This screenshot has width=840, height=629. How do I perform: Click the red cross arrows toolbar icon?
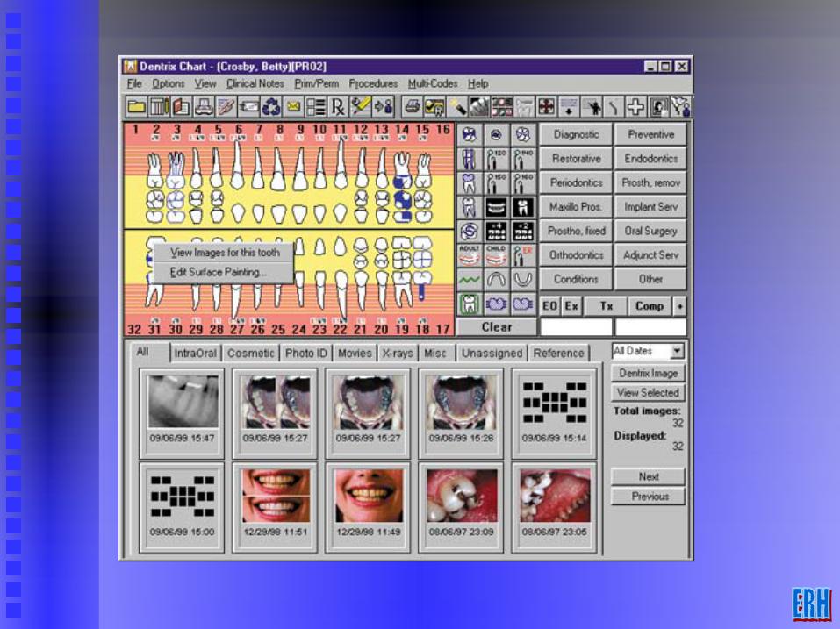point(546,106)
